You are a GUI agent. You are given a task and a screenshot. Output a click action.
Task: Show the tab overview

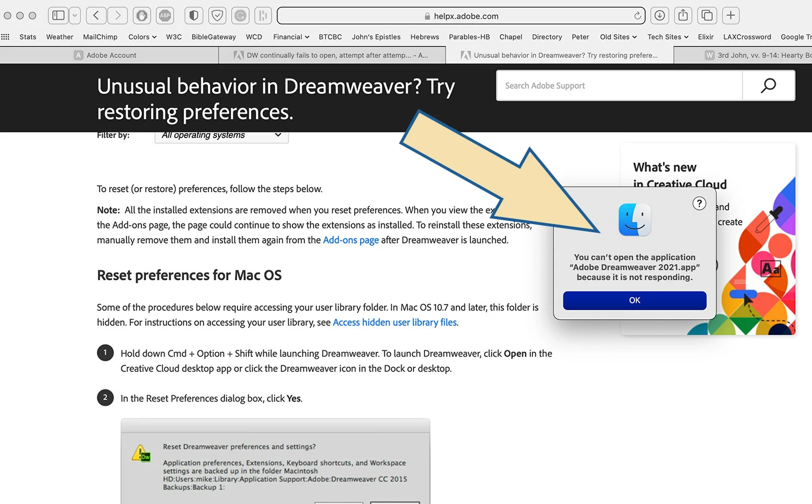(707, 16)
